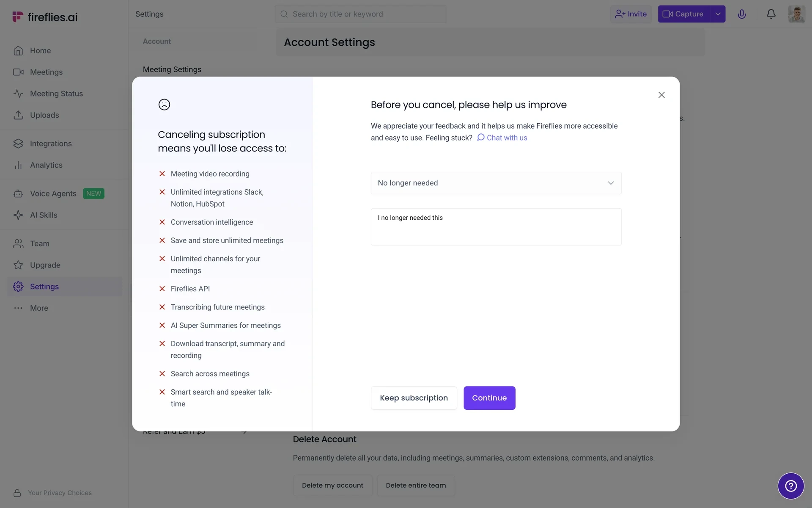Focus the search by title field

pyautogui.click(x=360, y=14)
